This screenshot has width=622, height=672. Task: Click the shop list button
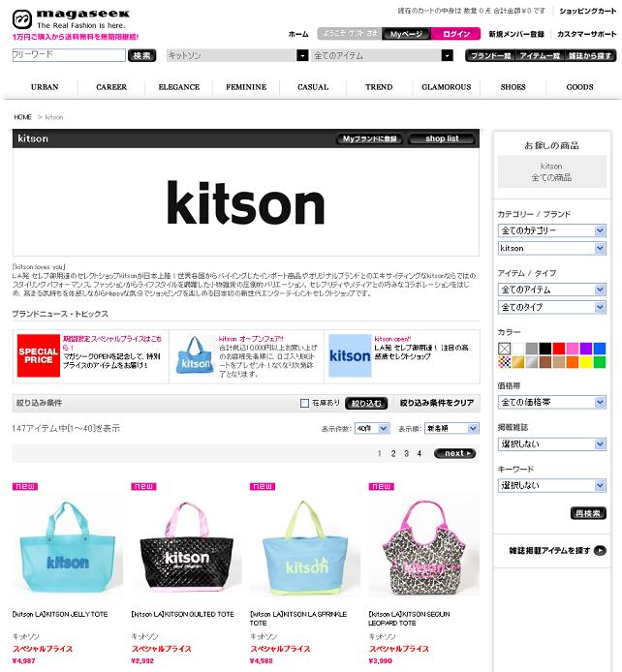tap(442, 138)
